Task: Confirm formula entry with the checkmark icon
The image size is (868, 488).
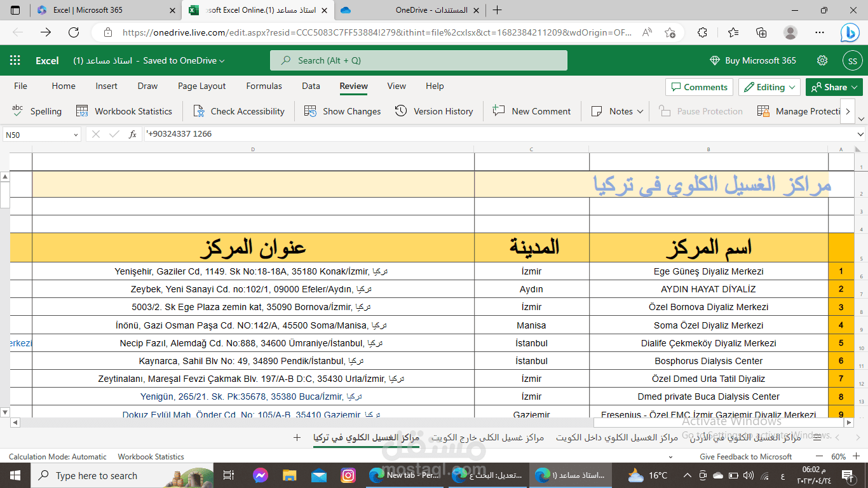Action: click(114, 134)
